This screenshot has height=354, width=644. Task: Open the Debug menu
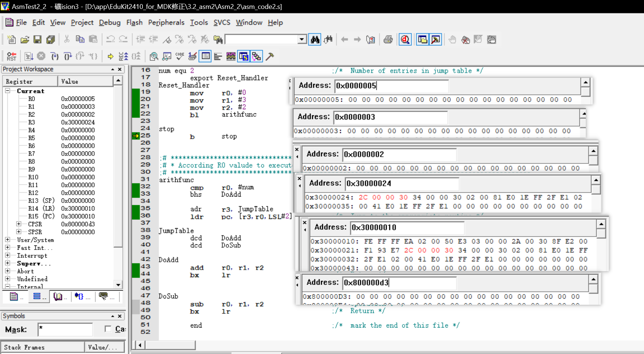click(109, 22)
